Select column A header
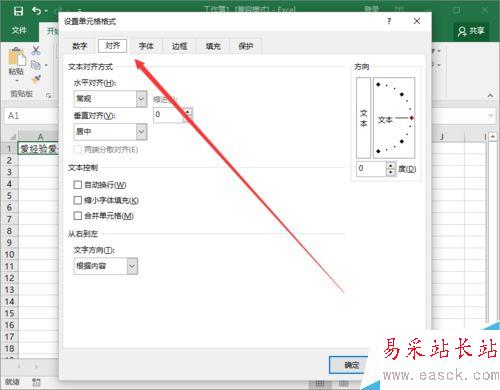 (40, 137)
